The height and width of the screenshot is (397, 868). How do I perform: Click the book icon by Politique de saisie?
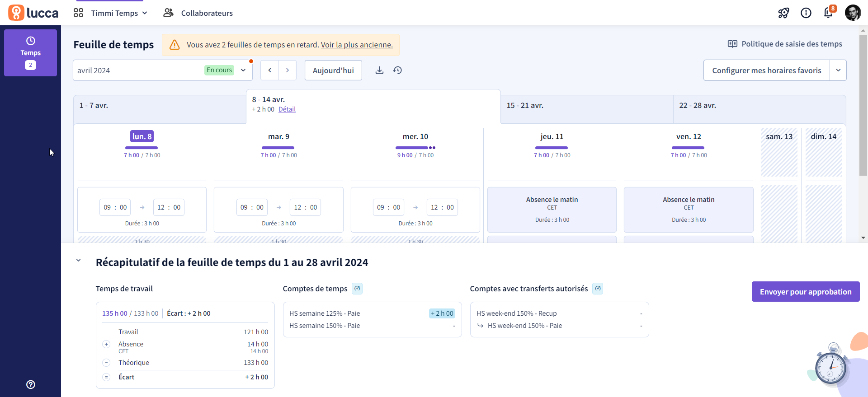pos(732,44)
